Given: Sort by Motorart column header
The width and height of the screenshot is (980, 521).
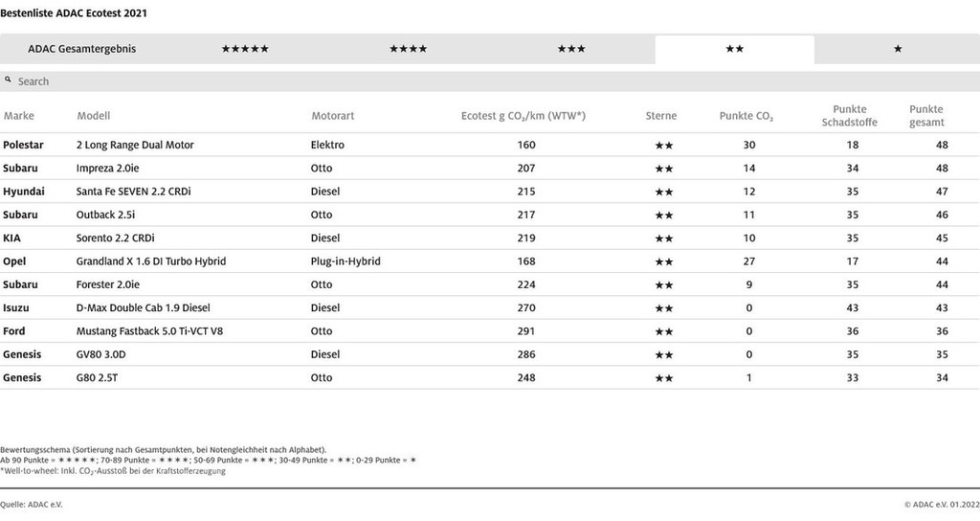Looking at the screenshot, I should [x=333, y=116].
